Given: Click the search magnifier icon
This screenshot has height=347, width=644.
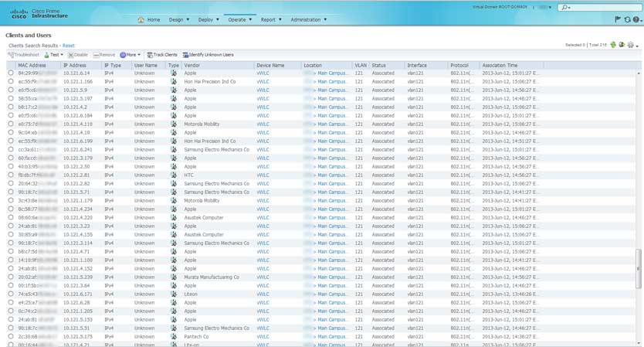Looking at the screenshot, I should pos(564,8).
